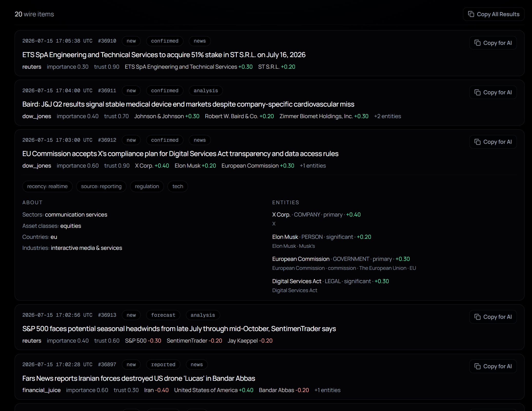Click the 'news' tag on item #36912
The image size is (532, 411).
point(200,140)
